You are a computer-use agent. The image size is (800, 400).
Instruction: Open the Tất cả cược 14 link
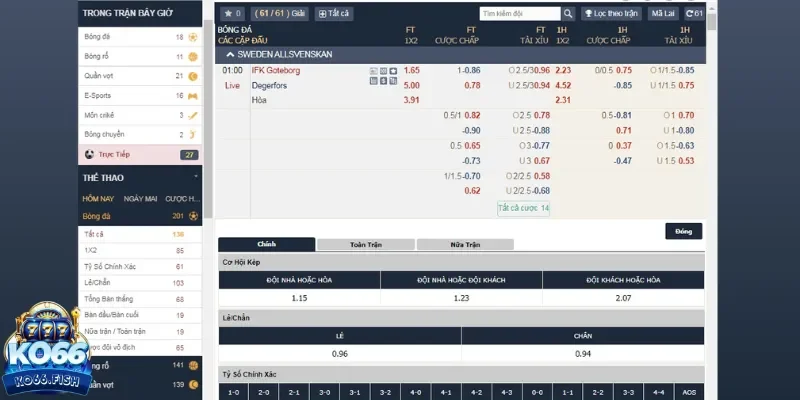pos(524,208)
